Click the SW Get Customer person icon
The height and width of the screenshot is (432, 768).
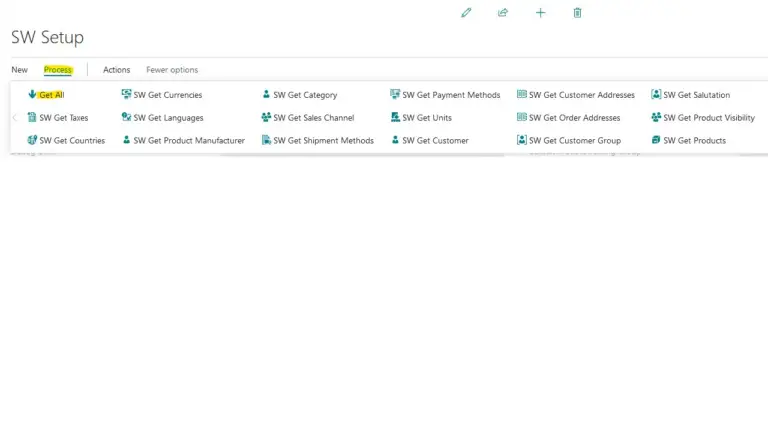[x=395, y=140]
